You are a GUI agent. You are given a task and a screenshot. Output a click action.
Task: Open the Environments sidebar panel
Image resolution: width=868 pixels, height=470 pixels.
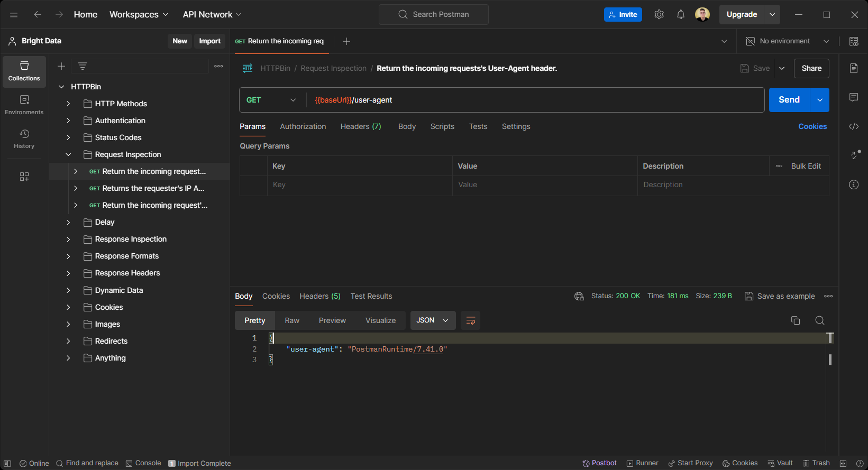pyautogui.click(x=24, y=105)
